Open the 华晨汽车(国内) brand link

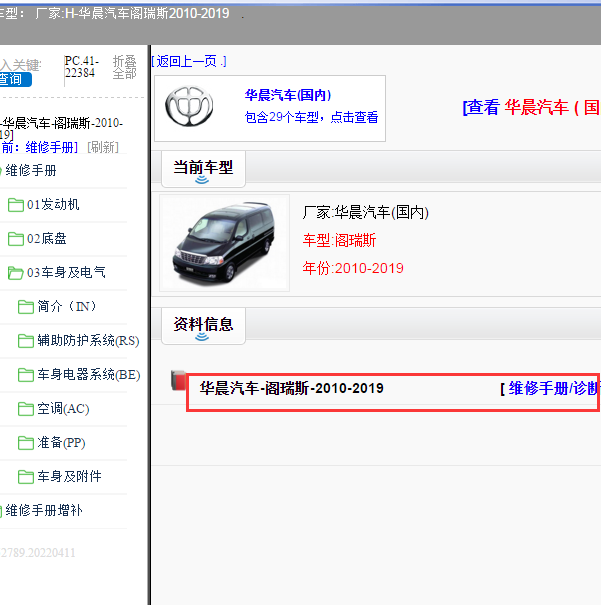[288, 95]
